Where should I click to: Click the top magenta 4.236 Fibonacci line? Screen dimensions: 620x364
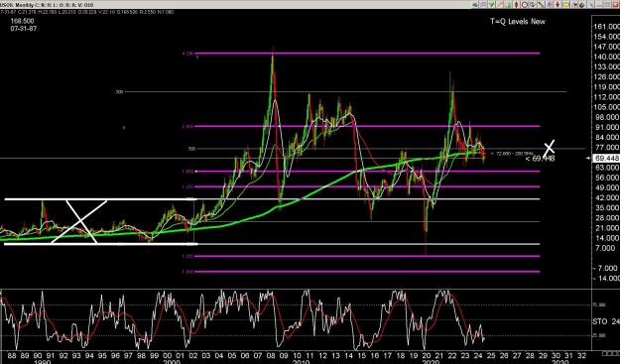pyautogui.click(x=367, y=53)
